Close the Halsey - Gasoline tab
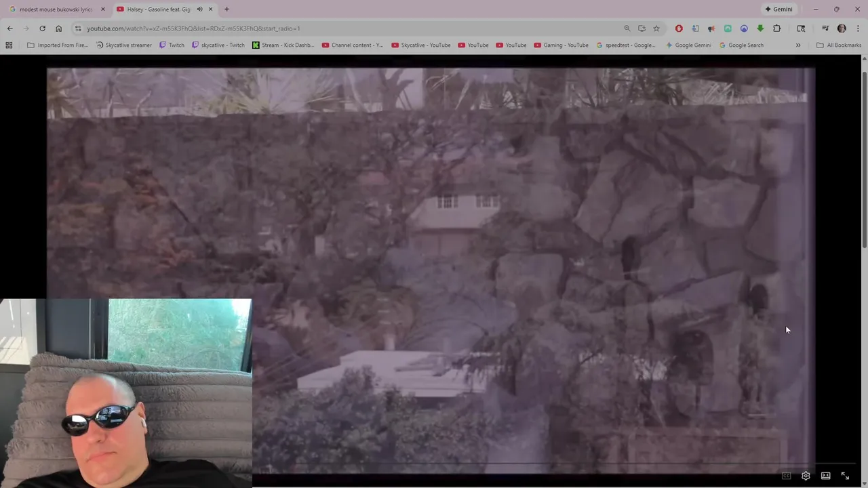 211,9
